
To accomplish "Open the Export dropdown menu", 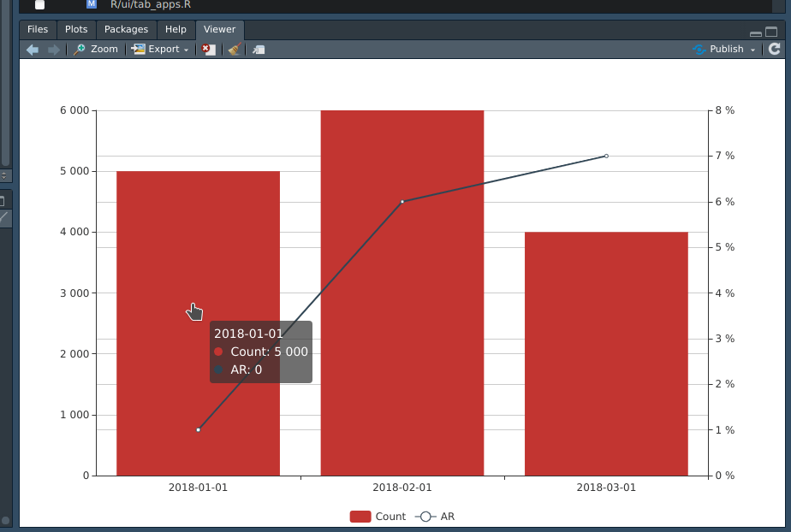I will click(187, 49).
